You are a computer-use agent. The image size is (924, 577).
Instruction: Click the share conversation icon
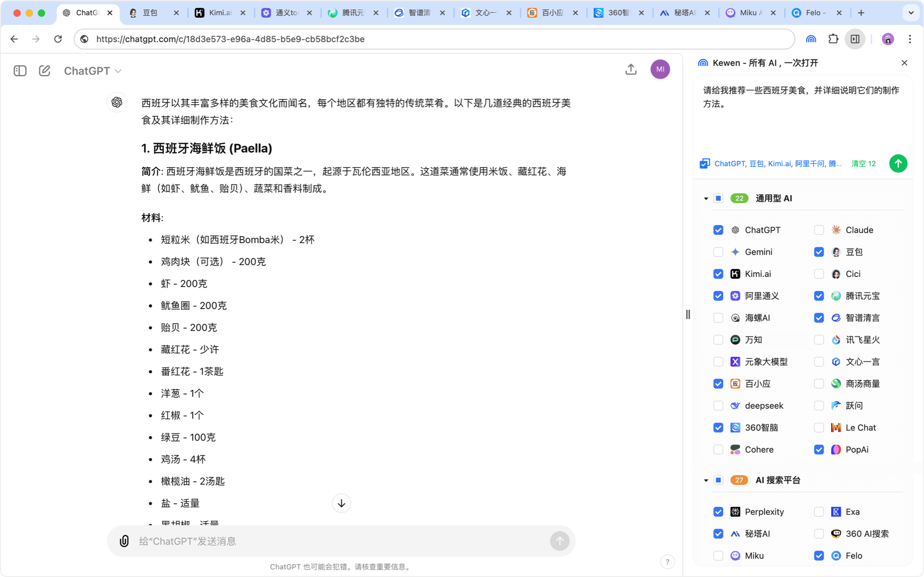coord(631,69)
